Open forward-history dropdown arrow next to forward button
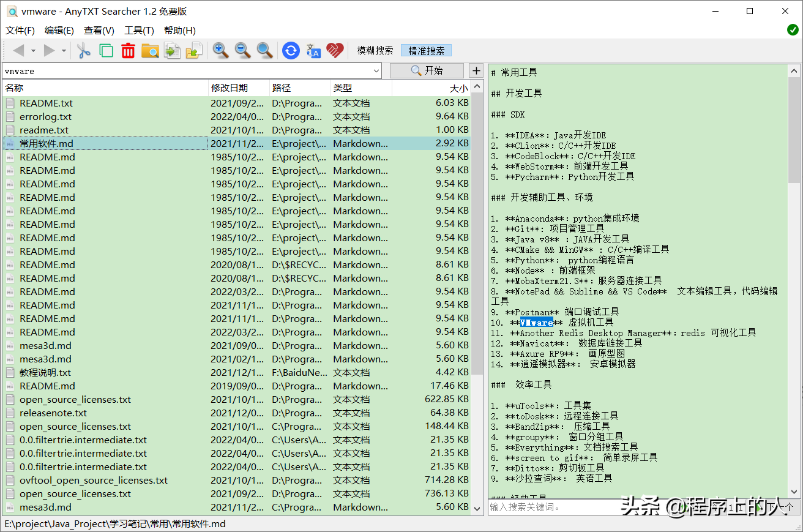 coord(64,51)
